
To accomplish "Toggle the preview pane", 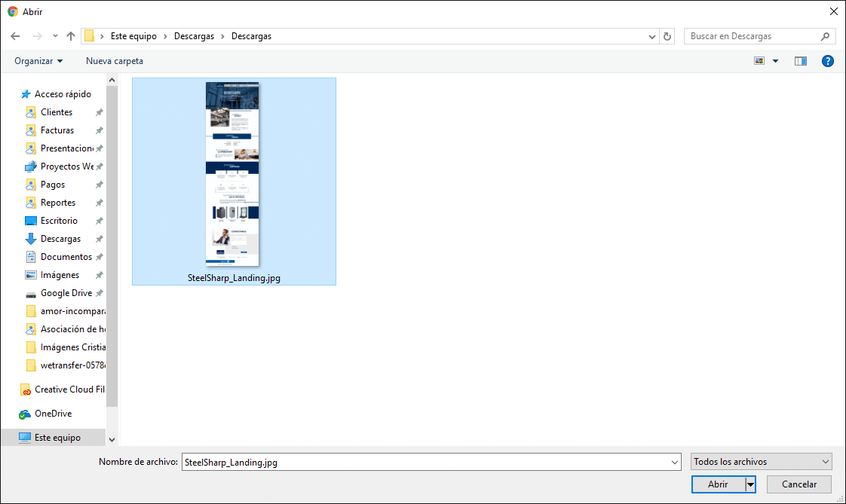I will tap(801, 61).
